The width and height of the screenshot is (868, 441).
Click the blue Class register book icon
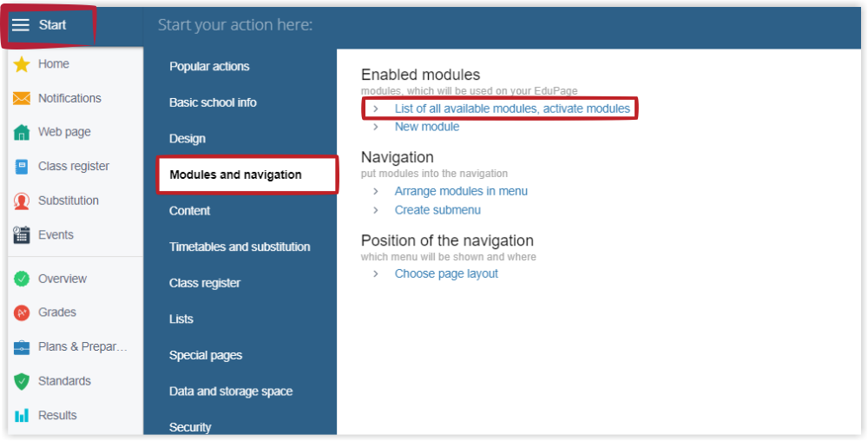click(22, 167)
